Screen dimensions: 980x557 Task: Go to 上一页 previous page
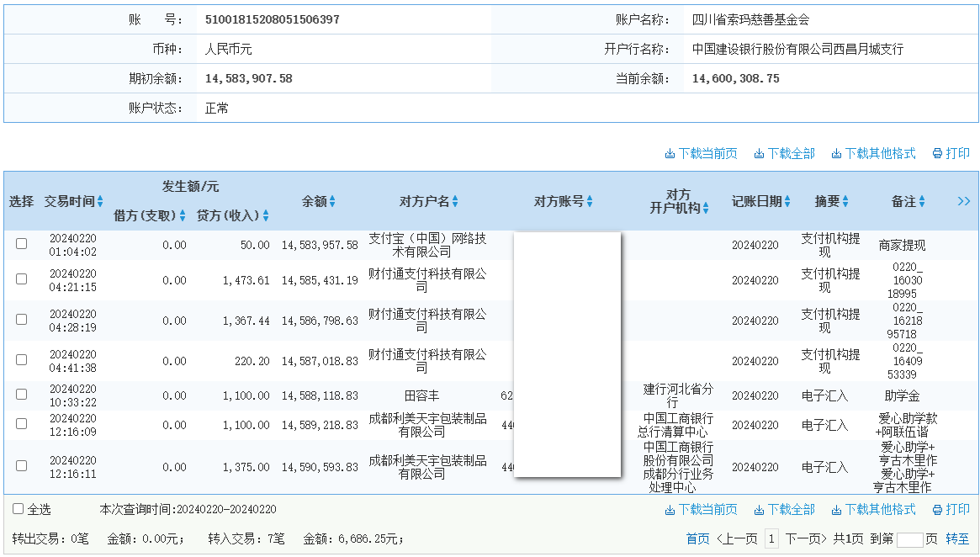point(737,538)
